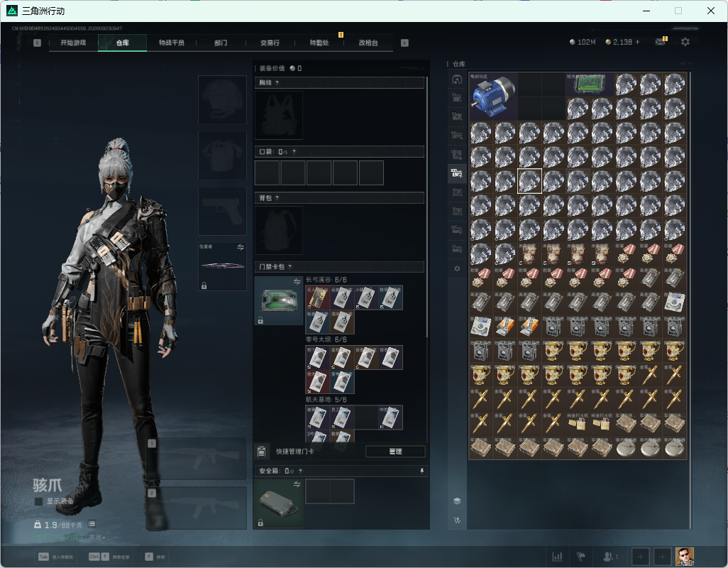Click the empty safe box storage slot
This screenshot has height=568, width=728.
(x=330, y=491)
